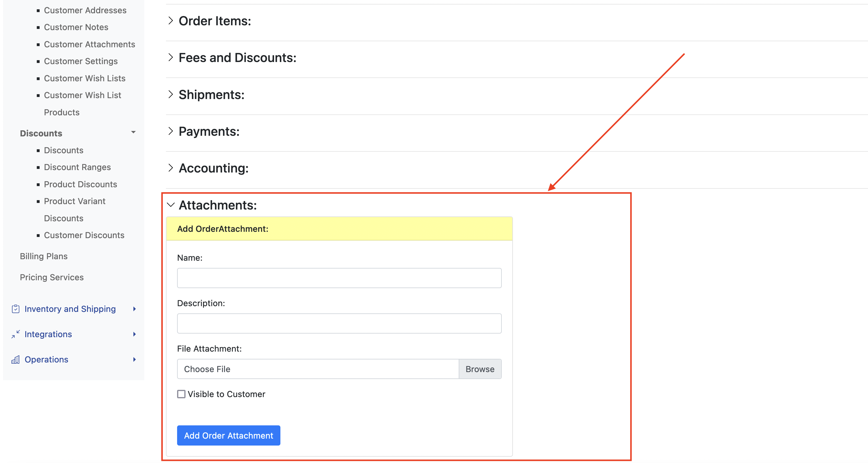Expand Inventory and Shipping submenu arrow

(x=134, y=309)
